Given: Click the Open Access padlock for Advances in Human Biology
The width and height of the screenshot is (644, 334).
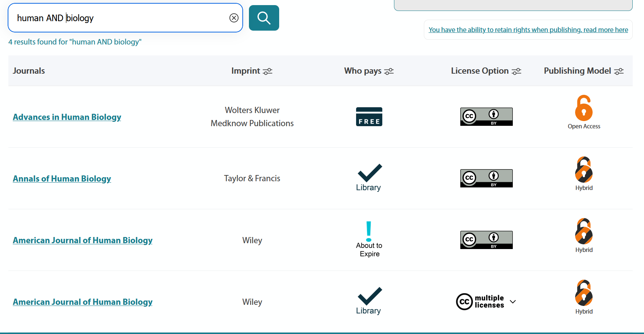Looking at the screenshot, I should tap(583, 108).
